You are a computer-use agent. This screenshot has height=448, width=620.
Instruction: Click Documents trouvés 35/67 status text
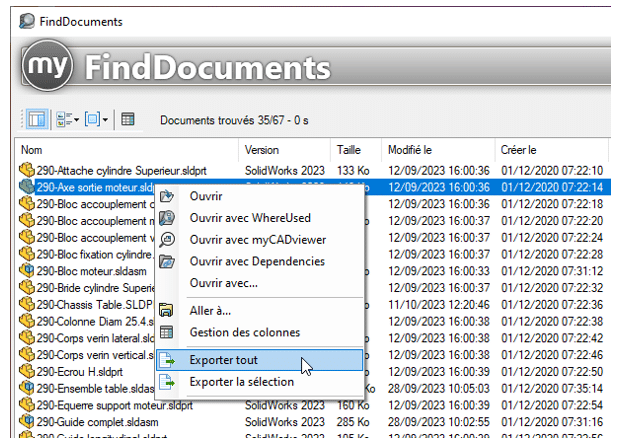pos(234,120)
